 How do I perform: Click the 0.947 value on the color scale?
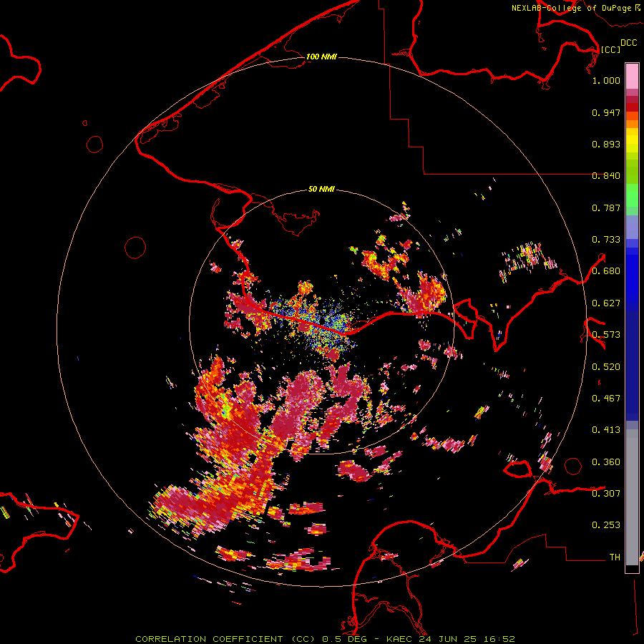(x=606, y=112)
